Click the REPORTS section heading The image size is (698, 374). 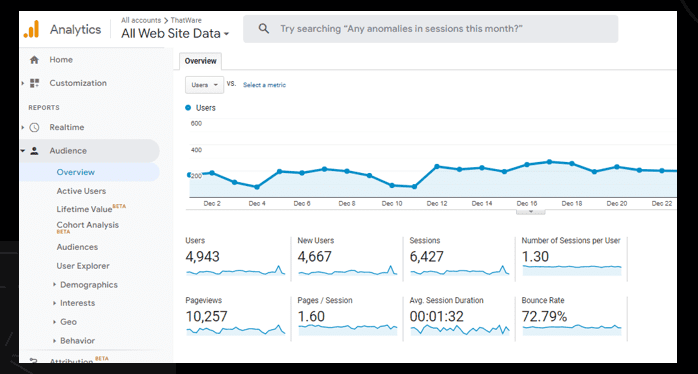(44, 108)
